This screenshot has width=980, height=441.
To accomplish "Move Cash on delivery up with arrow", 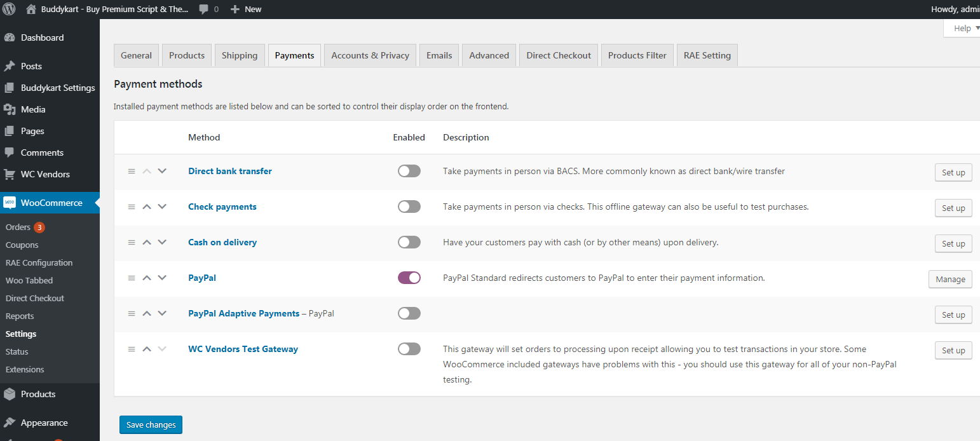I will point(147,242).
